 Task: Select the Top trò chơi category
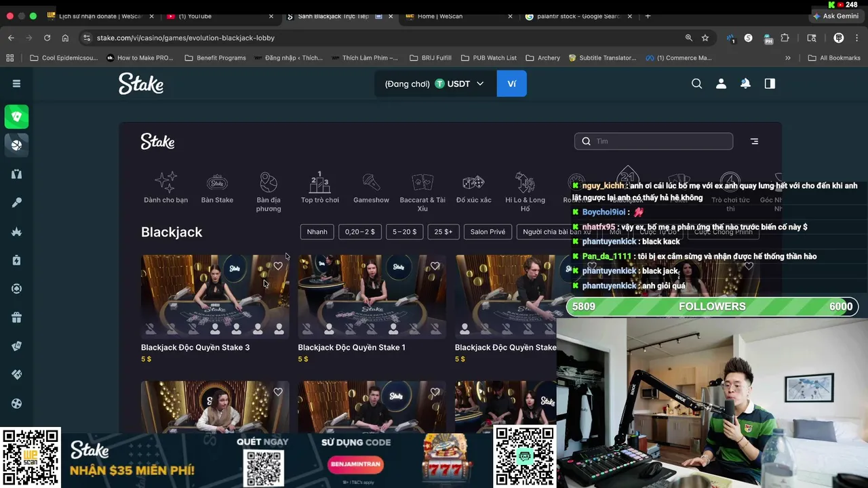pyautogui.click(x=320, y=188)
